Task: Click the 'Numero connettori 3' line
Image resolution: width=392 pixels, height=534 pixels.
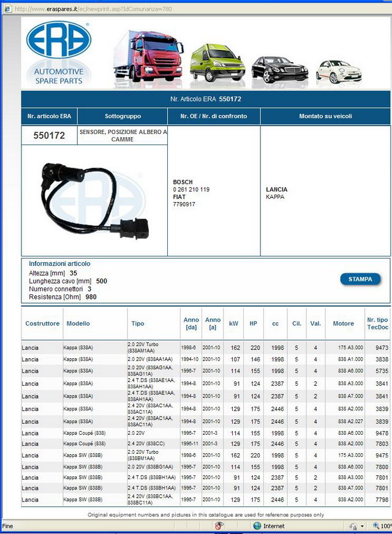Action: coord(60,289)
